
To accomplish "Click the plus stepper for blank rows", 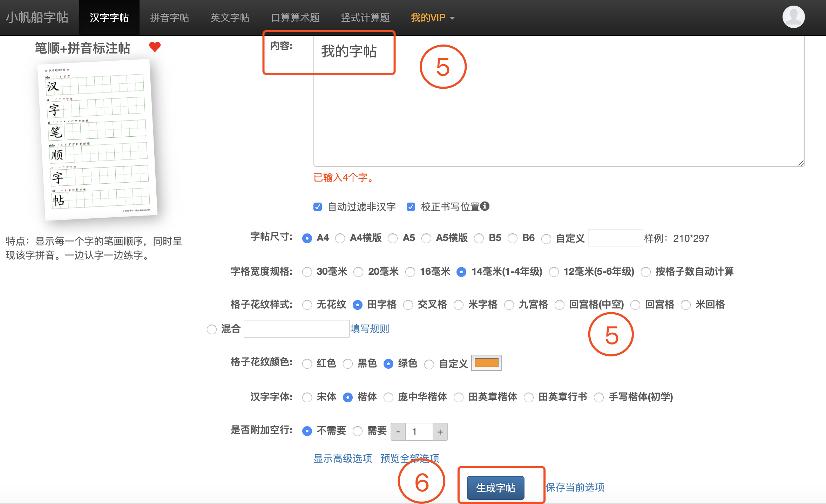I will pyautogui.click(x=440, y=432).
